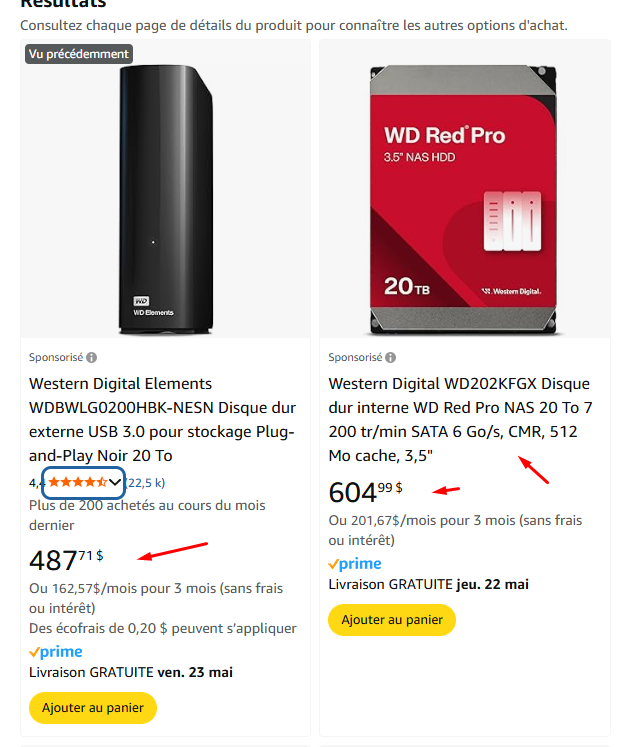Screen dimensions: 617x747
Task: Click the Vu précédemment badge
Action: point(79,54)
